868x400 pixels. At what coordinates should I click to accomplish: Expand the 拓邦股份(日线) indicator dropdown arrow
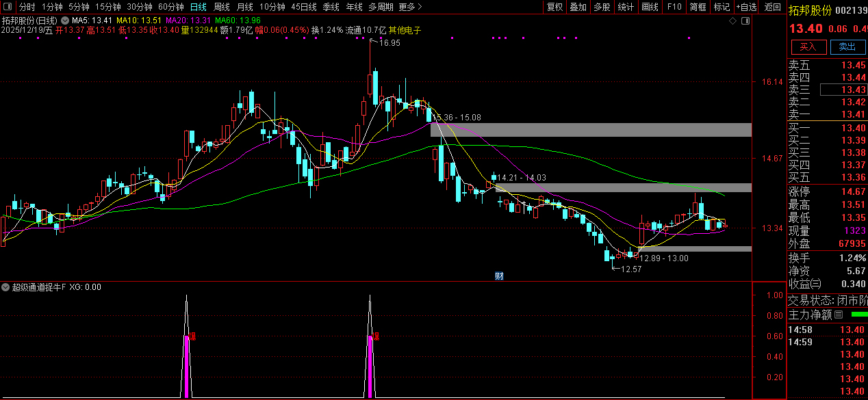click(x=65, y=21)
